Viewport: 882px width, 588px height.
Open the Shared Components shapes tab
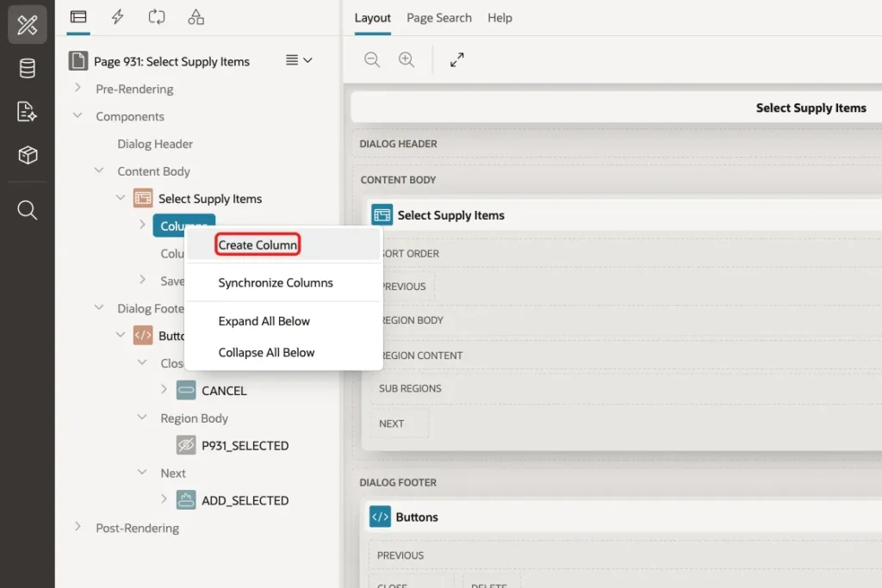196,17
